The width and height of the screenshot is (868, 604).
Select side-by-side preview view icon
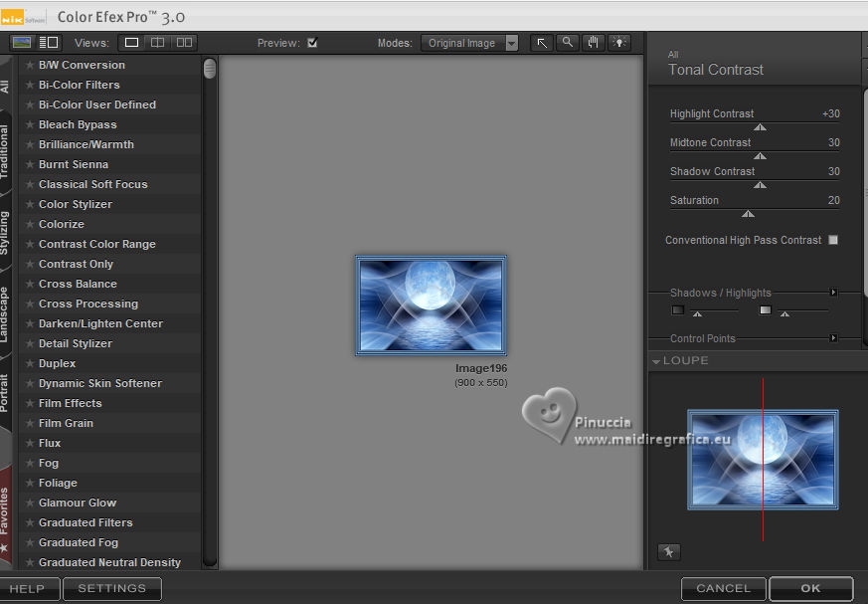click(184, 43)
